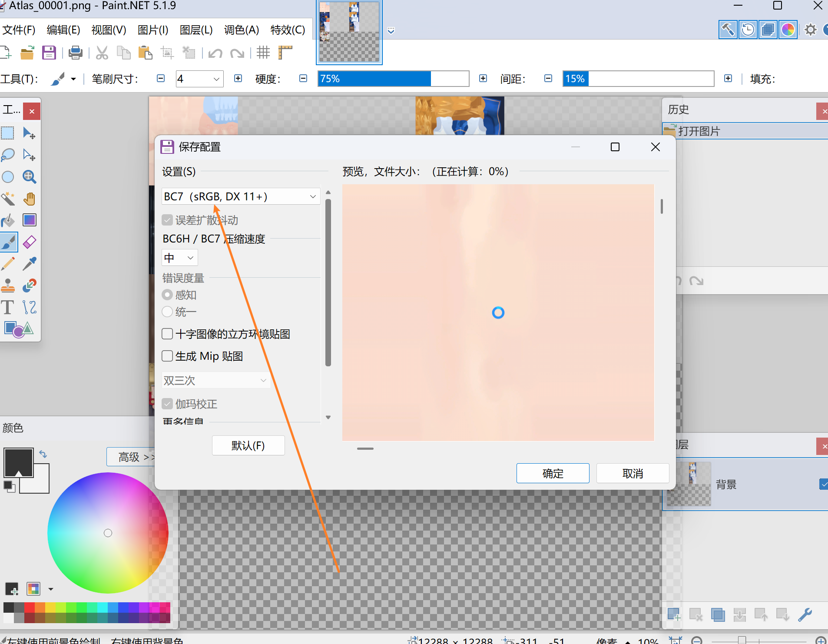Click the 默认(F) button

248,445
